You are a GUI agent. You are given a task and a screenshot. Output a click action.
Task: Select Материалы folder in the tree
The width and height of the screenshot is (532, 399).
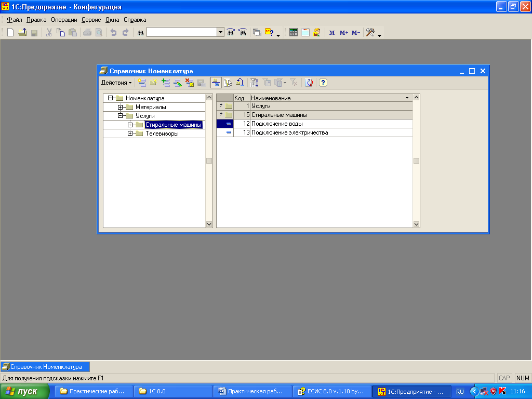point(151,107)
